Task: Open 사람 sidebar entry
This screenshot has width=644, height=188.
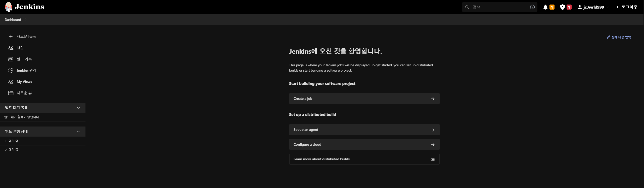Action: tap(20, 48)
